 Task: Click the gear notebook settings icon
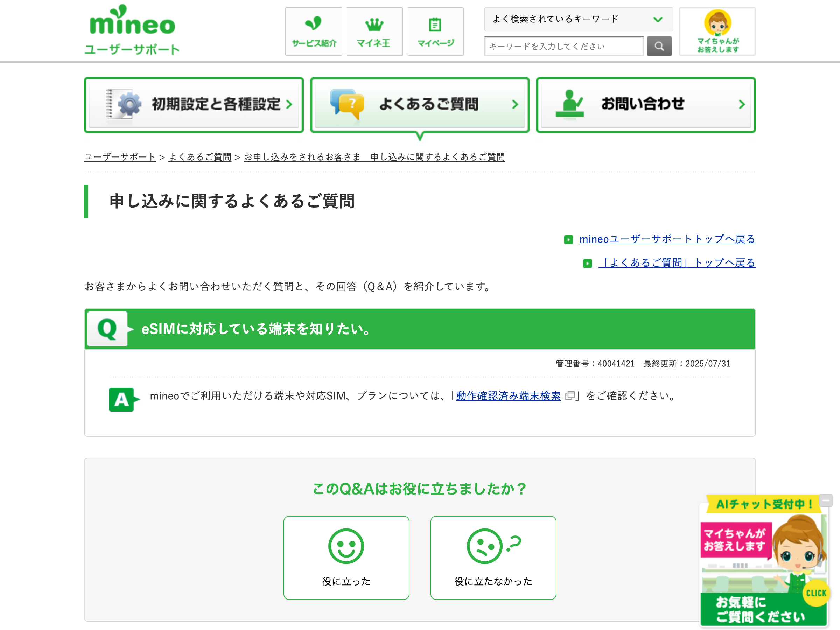point(124,104)
